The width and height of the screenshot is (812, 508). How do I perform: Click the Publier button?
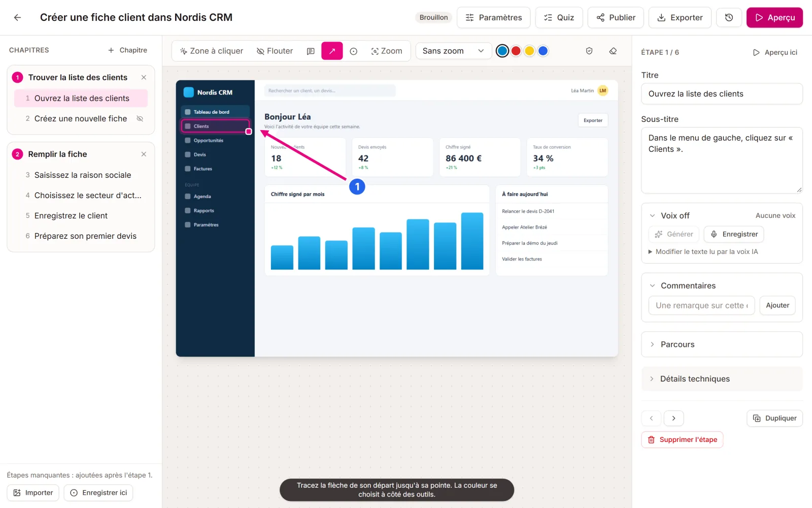click(x=616, y=17)
